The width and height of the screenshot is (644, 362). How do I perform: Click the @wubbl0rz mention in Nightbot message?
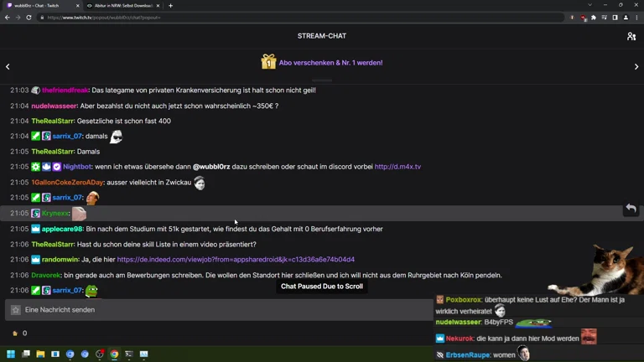(211, 167)
